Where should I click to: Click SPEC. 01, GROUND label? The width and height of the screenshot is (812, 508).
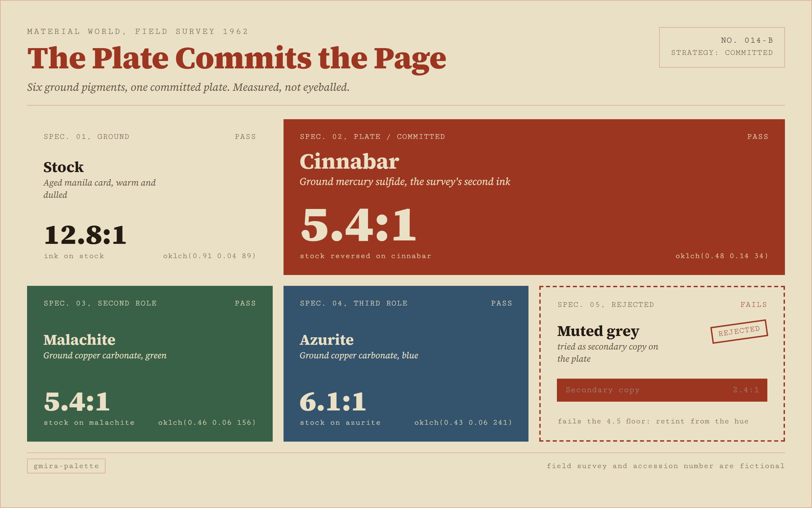pyautogui.click(x=86, y=136)
